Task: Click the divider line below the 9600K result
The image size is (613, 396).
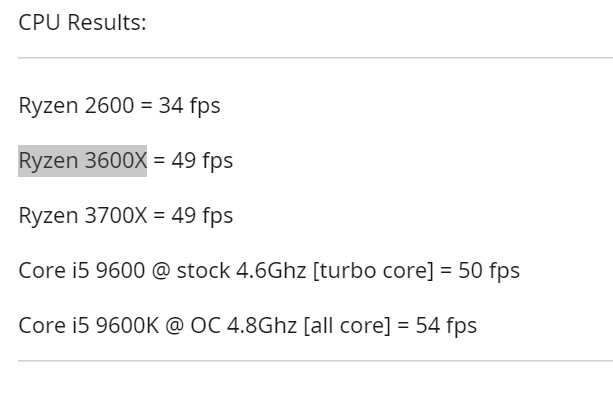Action: click(x=315, y=361)
